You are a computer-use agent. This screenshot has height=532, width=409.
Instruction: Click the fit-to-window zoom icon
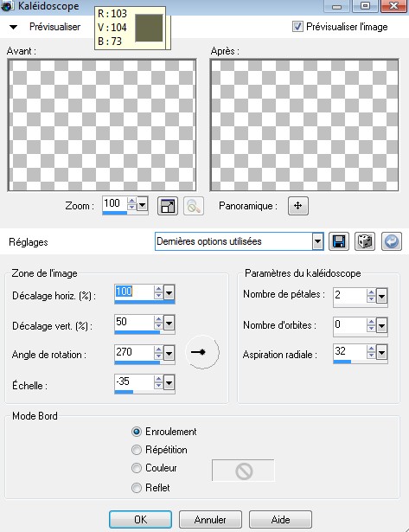click(x=168, y=206)
